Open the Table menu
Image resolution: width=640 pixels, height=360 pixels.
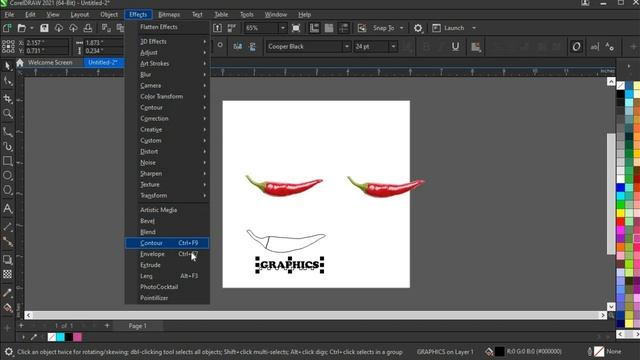click(221, 14)
